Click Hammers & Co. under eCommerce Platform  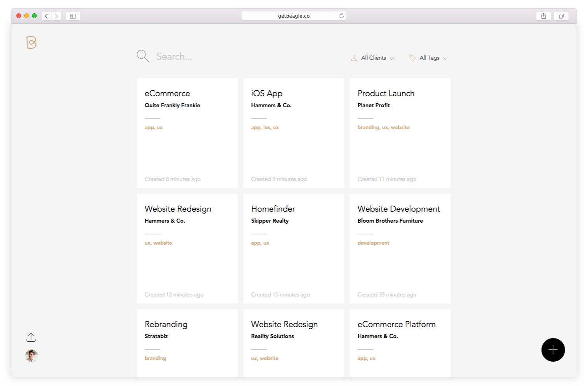tap(378, 336)
